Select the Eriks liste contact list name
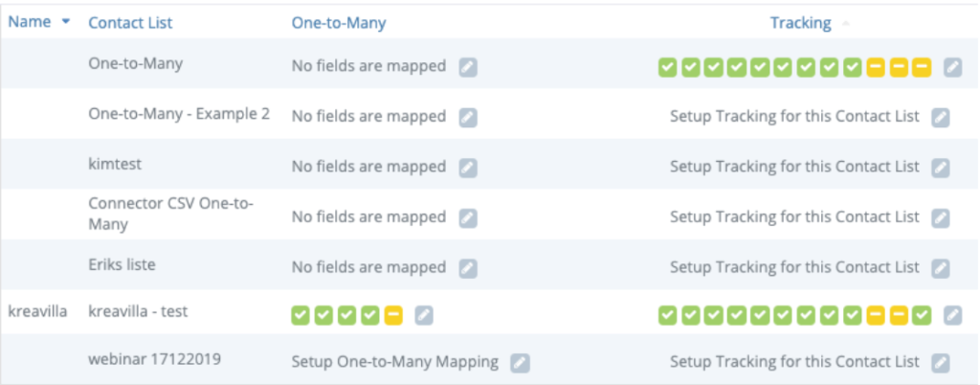Image resolution: width=980 pixels, height=385 pixels. (x=122, y=264)
